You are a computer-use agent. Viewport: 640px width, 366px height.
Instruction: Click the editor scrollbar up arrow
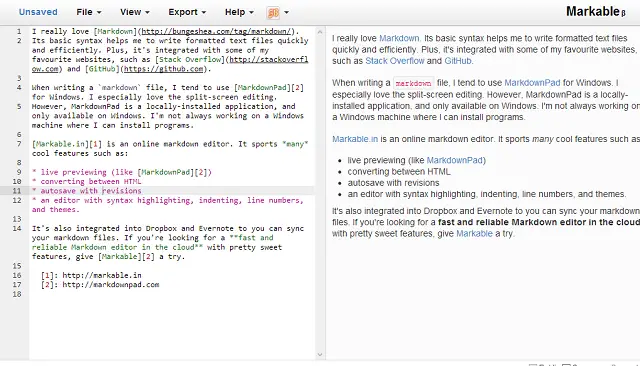point(320,31)
